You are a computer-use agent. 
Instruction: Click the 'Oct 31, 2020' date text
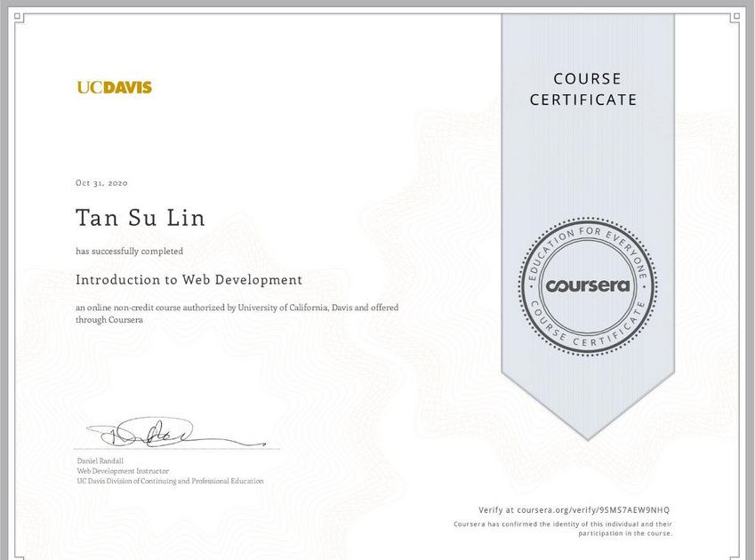tap(101, 182)
